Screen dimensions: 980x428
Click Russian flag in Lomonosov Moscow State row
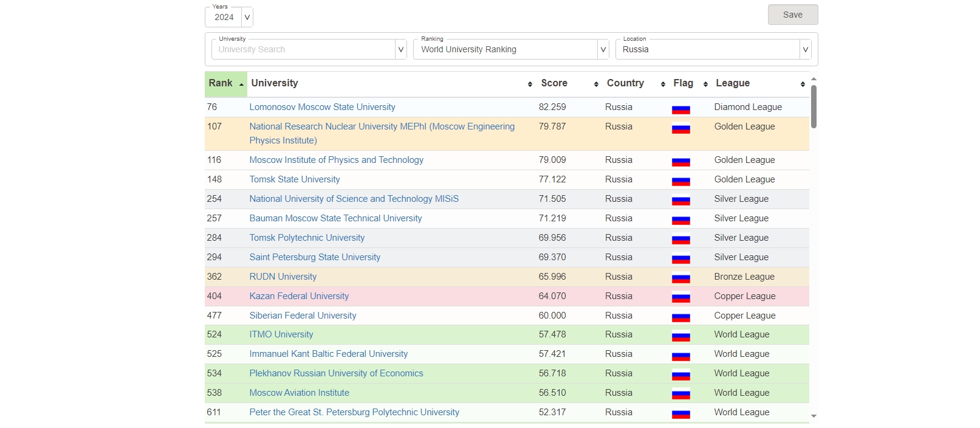coord(680,109)
